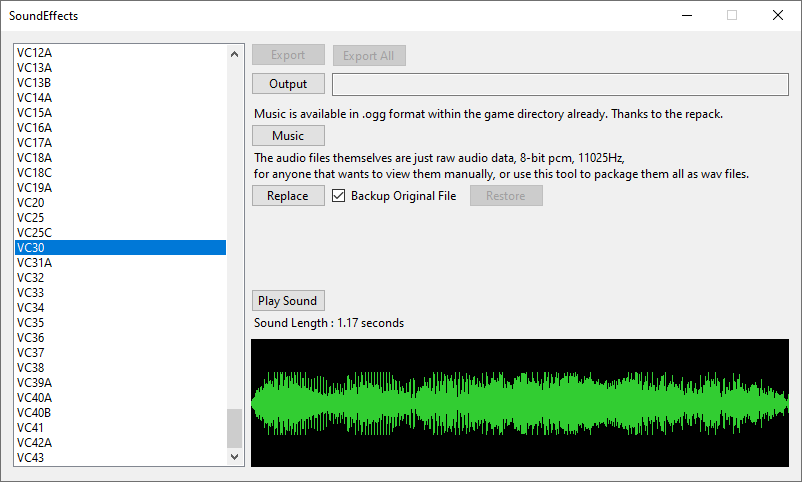This screenshot has height=482, width=802.
Task: Select VC41 in the sound list
Action: coord(121,428)
